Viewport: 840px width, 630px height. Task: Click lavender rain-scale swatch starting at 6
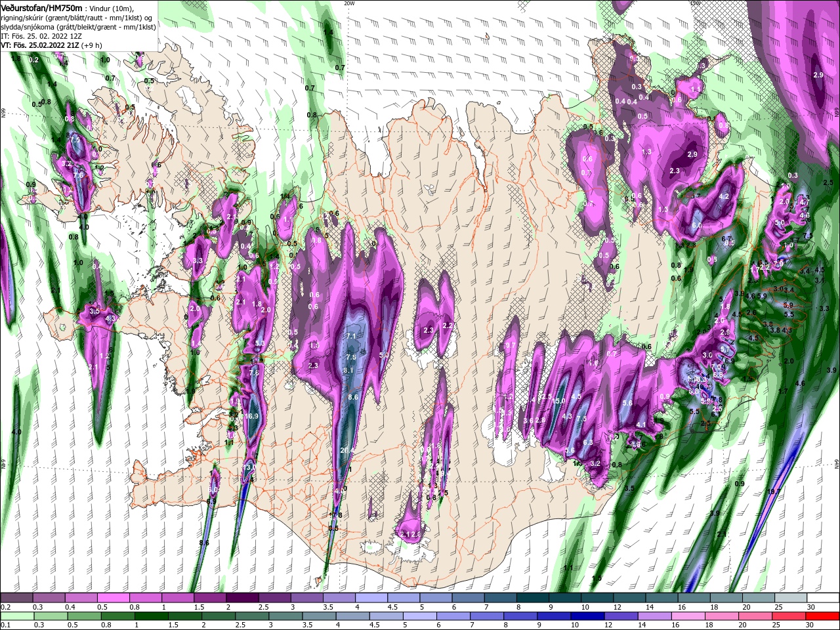[x=453, y=616]
